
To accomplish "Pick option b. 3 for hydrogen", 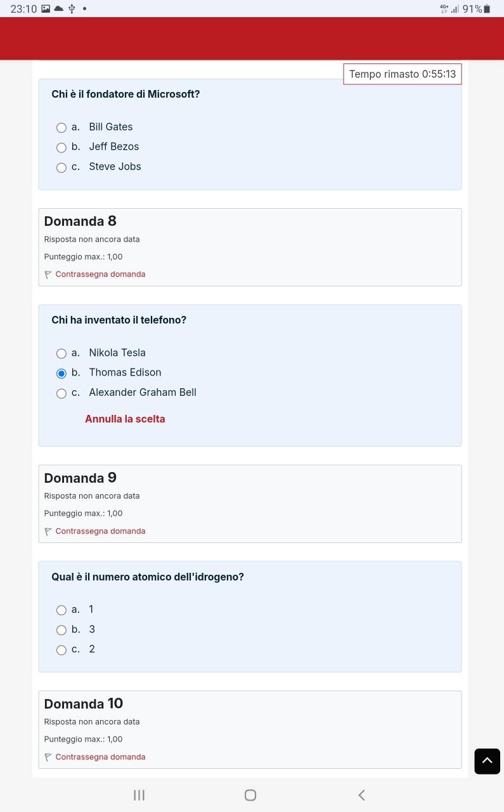I will click(61, 630).
